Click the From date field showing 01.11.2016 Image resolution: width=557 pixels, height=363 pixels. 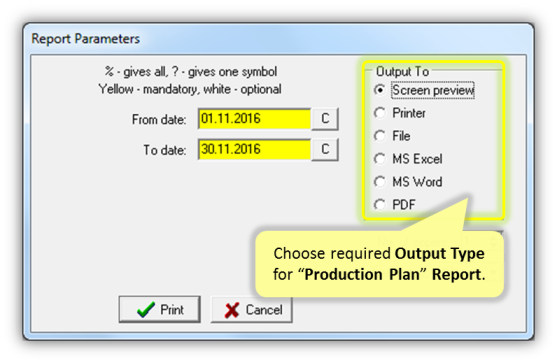(x=254, y=119)
